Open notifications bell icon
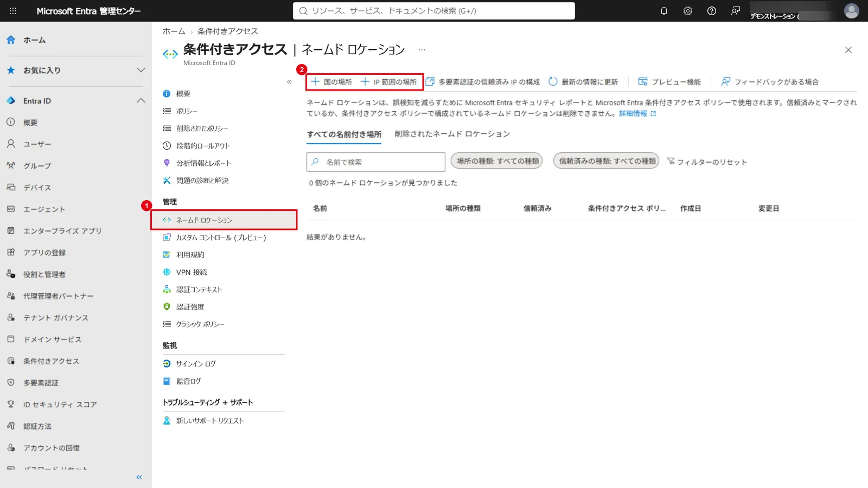 coord(664,11)
